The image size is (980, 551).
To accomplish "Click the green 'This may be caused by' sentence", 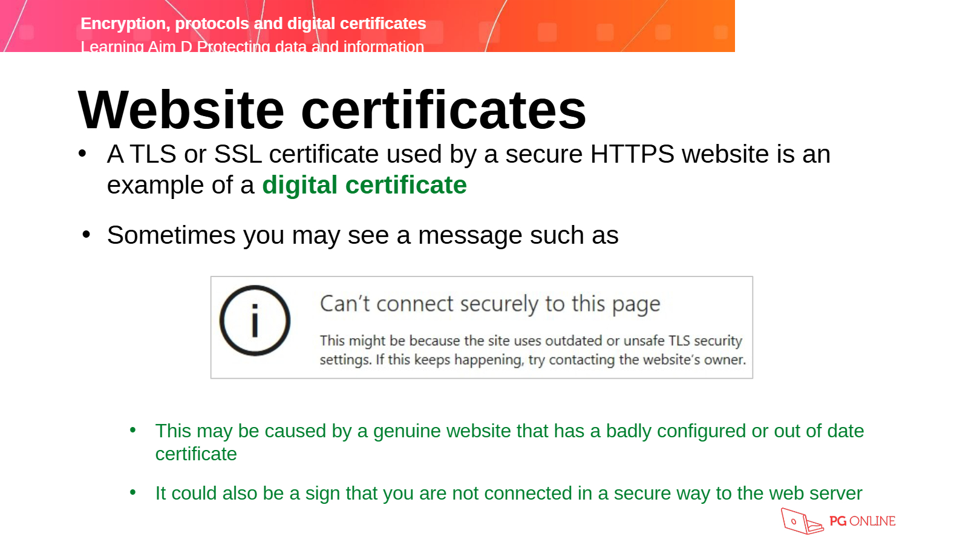I will pyautogui.click(x=509, y=431).
